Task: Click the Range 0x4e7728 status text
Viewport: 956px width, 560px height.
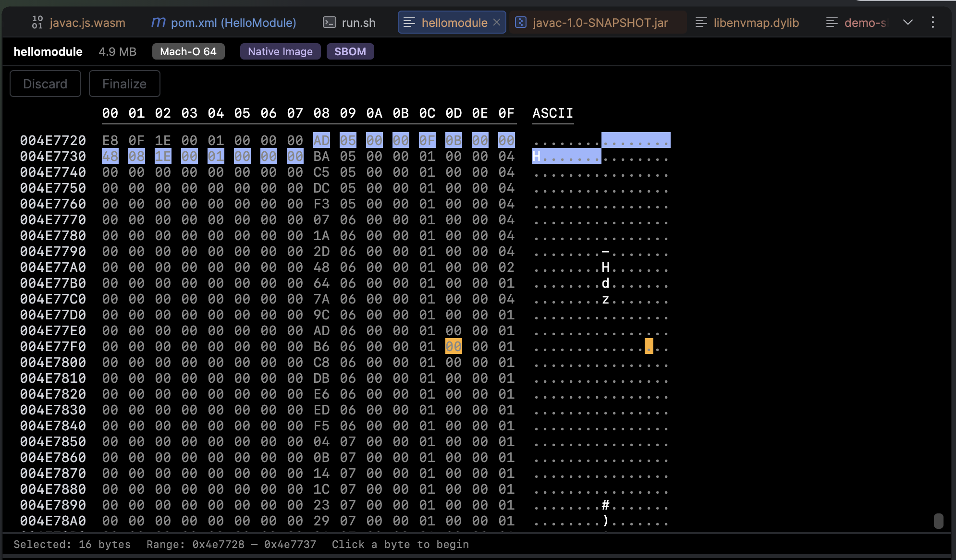Action: [231, 544]
